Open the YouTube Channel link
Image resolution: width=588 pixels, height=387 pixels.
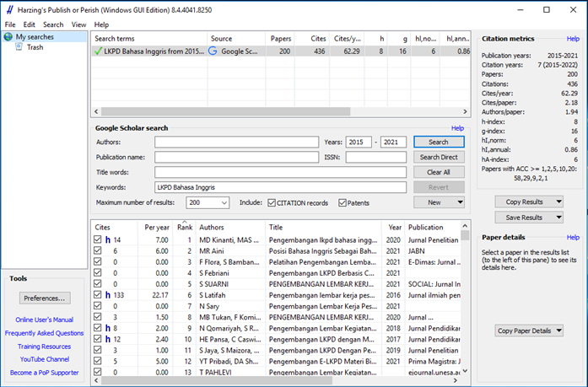[45, 359]
